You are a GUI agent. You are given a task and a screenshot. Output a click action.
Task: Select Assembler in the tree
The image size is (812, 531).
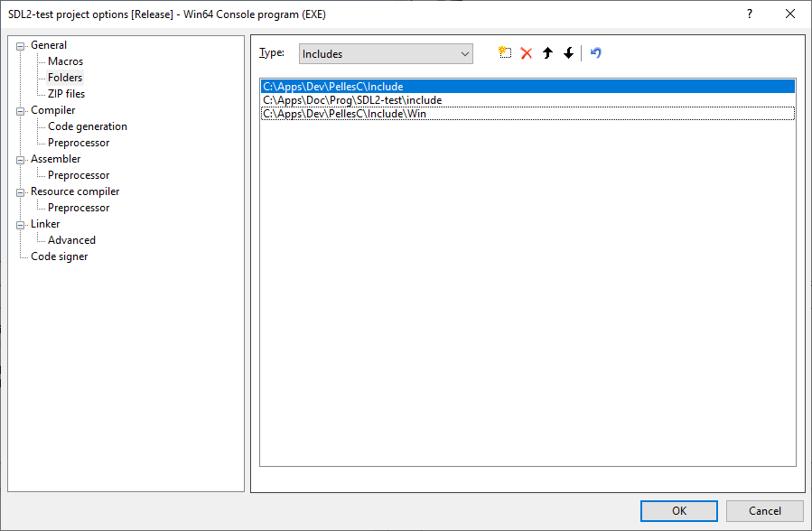point(55,159)
